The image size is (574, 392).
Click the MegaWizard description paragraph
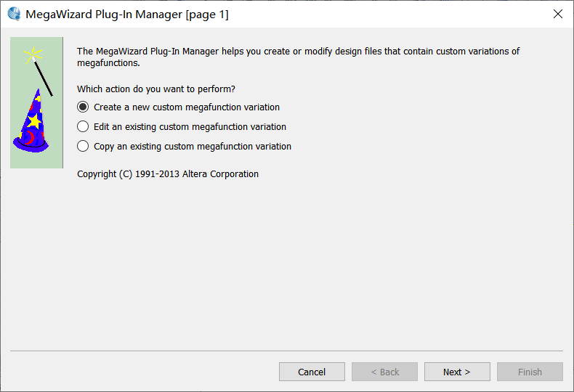pos(298,57)
